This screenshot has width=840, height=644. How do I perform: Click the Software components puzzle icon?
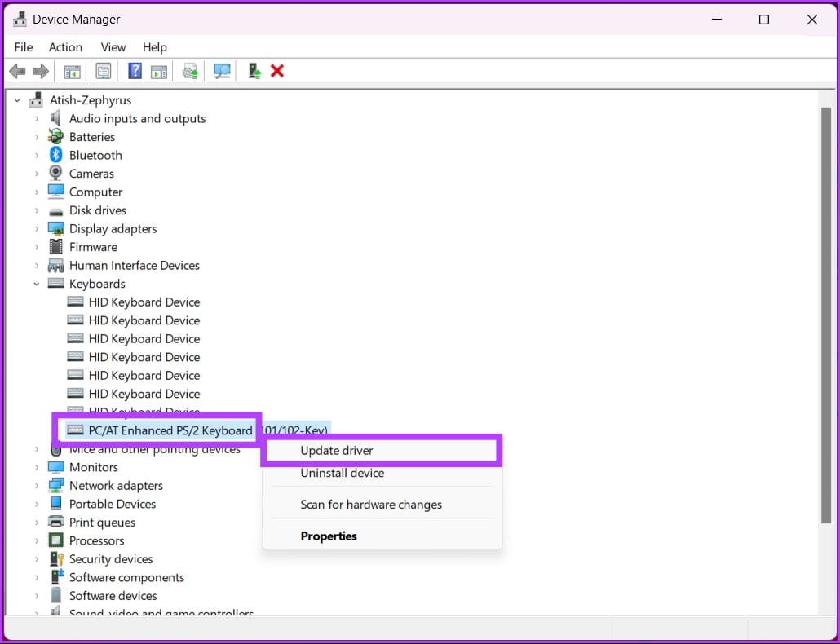57,576
